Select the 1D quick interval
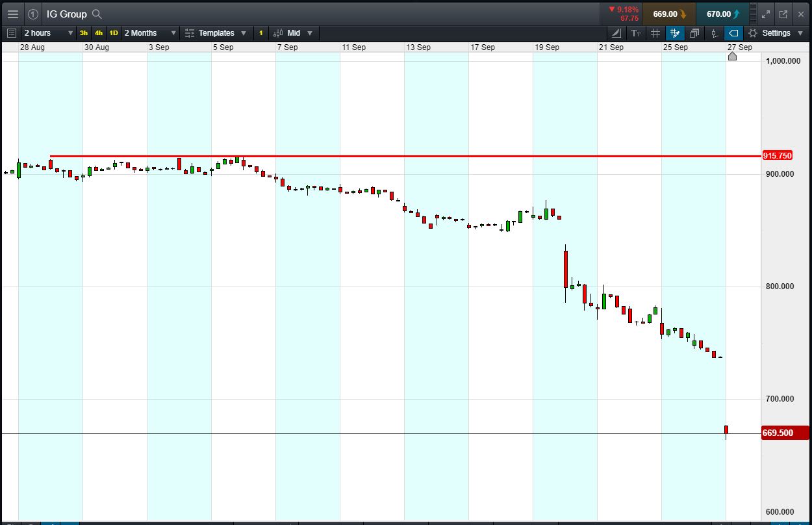Screen dimensions: 812x525 [114, 33]
